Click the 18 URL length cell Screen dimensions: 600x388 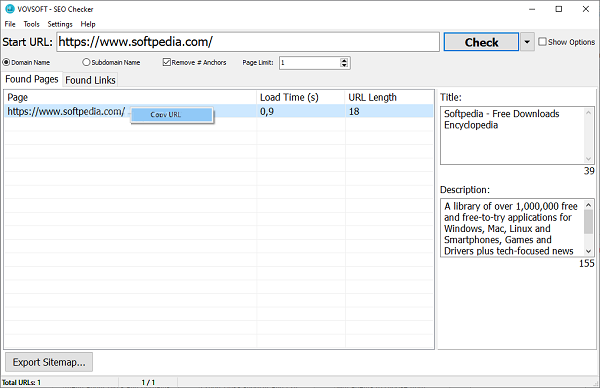(389, 111)
